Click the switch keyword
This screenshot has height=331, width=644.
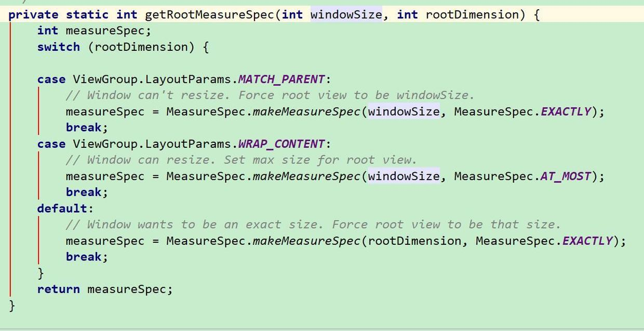pos(58,47)
